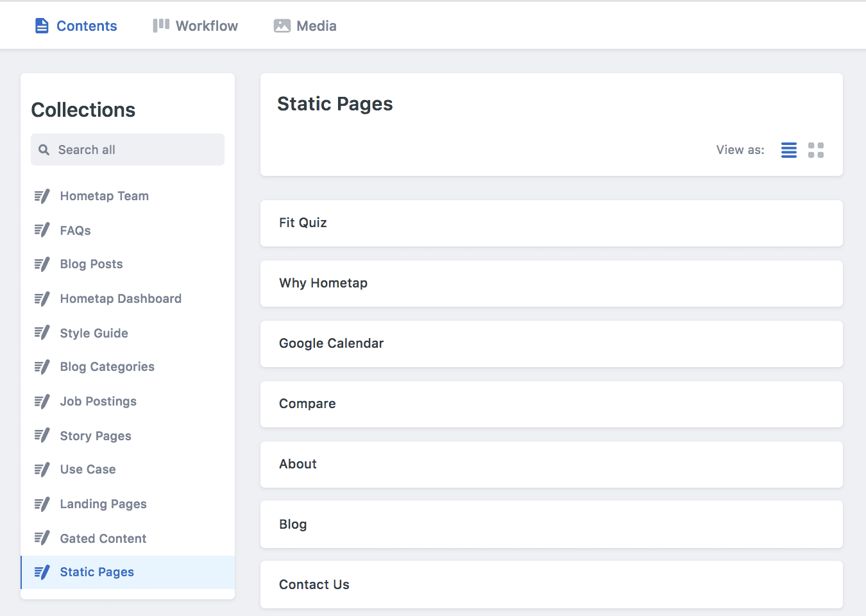Open the Fit Quiz entry
This screenshot has height=616, width=866.
(x=551, y=223)
